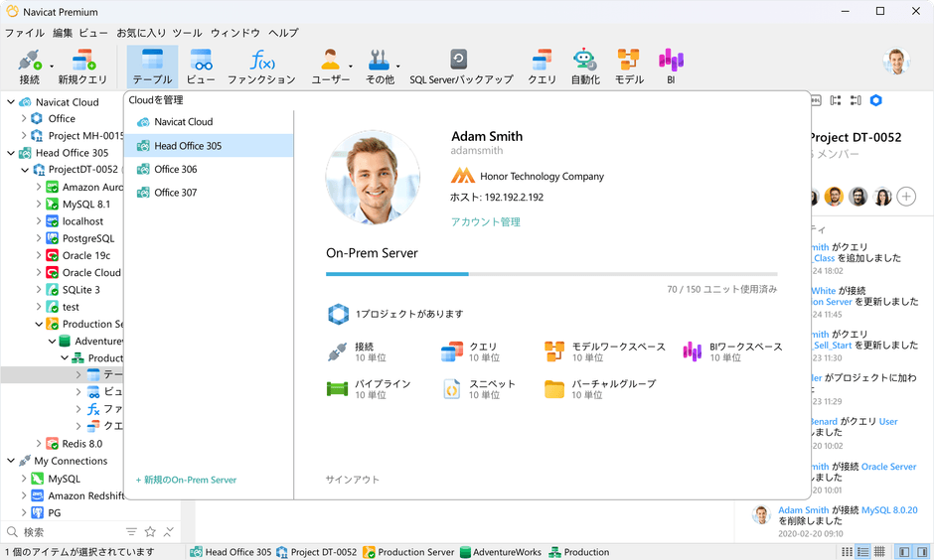Image resolution: width=934 pixels, height=560 pixels.
Task: Open the ウィンドウ menu
Action: pyautogui.click(x=235, y=33)
